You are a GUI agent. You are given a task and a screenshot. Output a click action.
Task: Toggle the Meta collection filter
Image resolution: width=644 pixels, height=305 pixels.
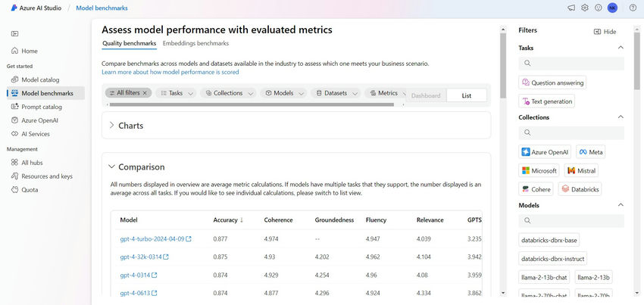tap(591, 152)
